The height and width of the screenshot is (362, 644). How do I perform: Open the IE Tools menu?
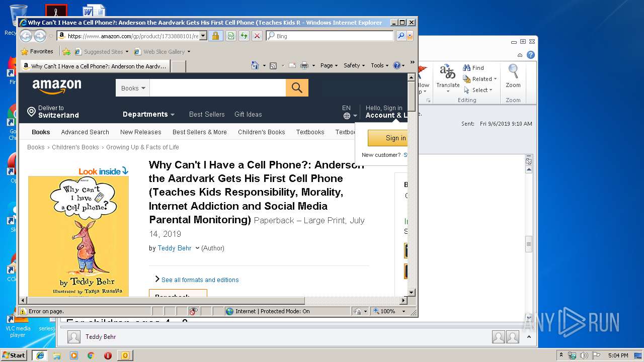pyautogui.click(x=380, y=65)
